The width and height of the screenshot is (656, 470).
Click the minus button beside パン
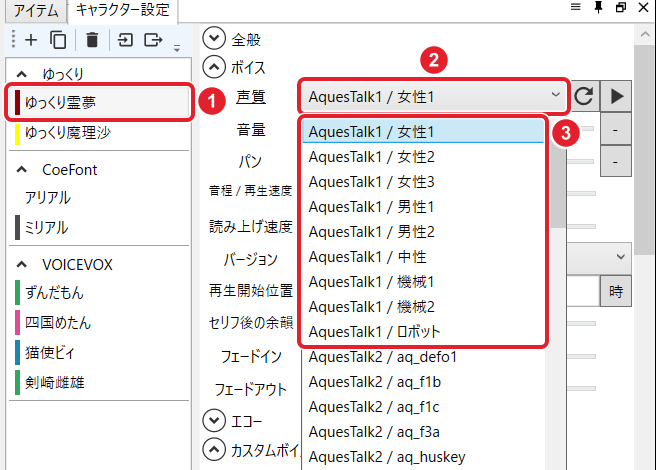[616, 161]
